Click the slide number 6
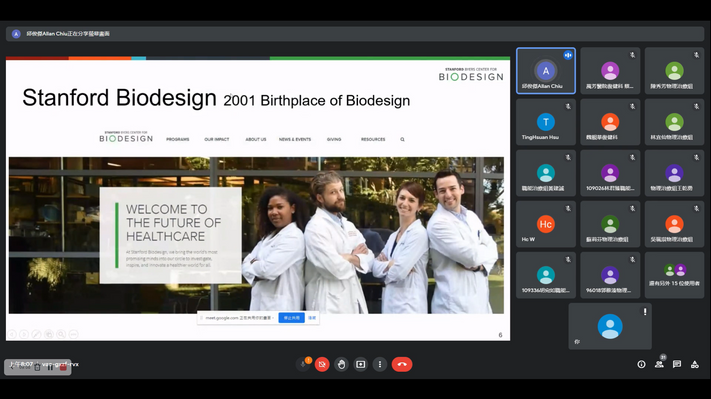 pyautogui.click(x=500, y=335)
